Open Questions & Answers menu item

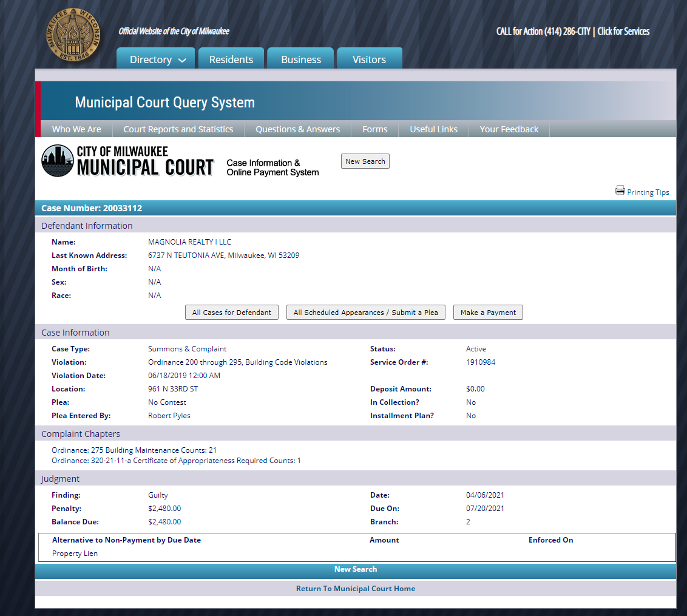pos(297,129)
